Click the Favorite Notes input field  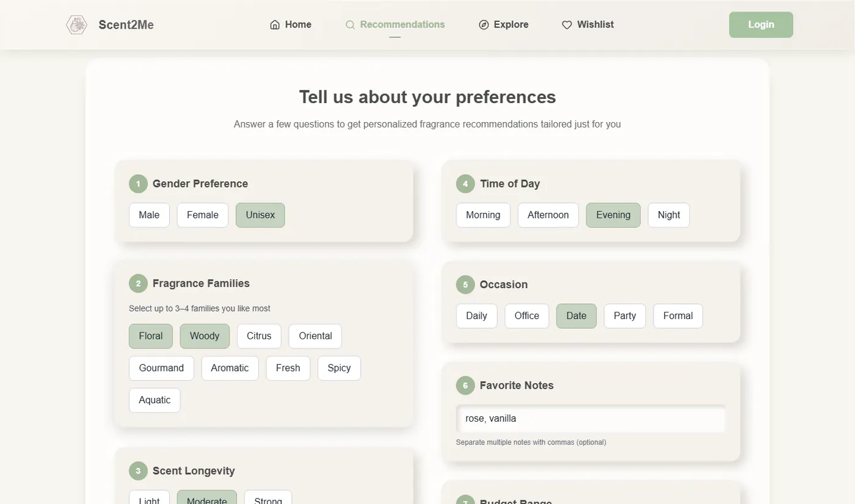(591, 419)
